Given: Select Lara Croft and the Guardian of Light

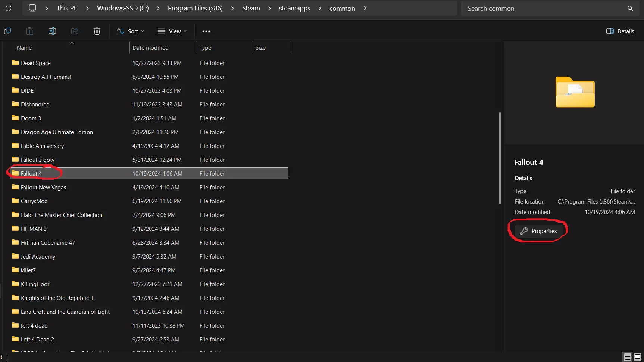Looking at the screenshot, I should coord(65,312).
